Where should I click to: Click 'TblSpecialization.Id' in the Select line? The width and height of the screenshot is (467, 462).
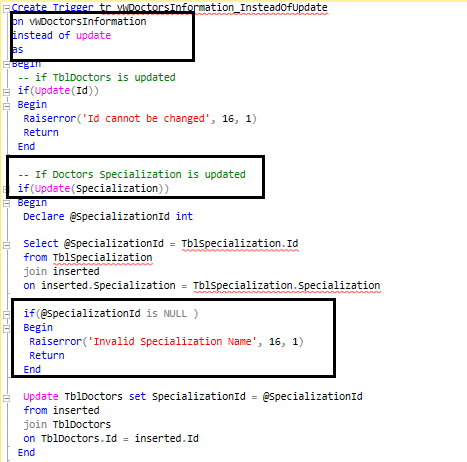tap(240, 244)
